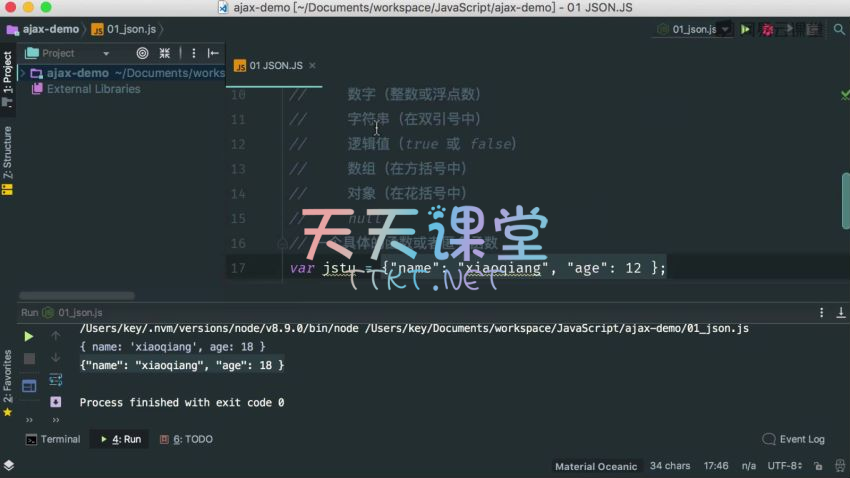The width and height of the screenshot is (850, 478).
Task: Click the Scroll from Source target icon
Action: (142, 53)
